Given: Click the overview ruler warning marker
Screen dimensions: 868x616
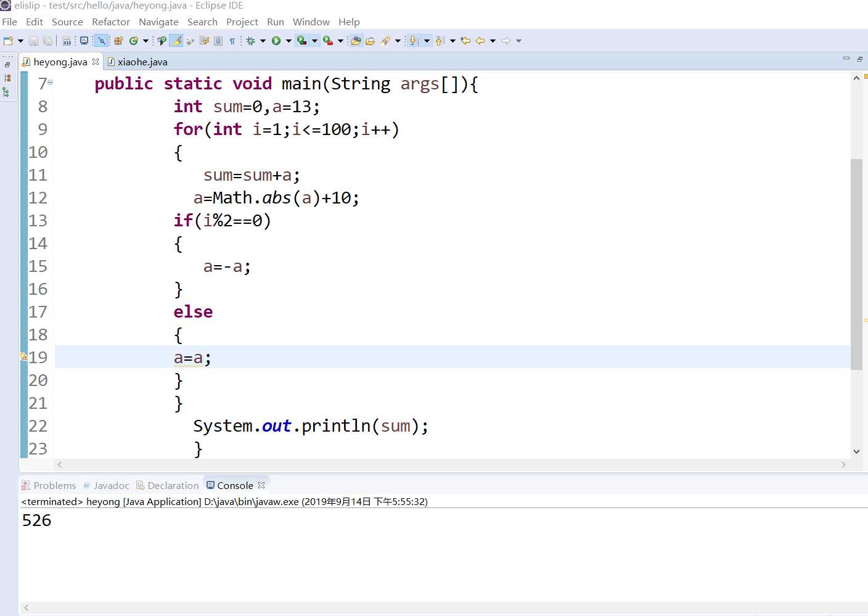Looking at the screenshot, I should pos(866,321).
